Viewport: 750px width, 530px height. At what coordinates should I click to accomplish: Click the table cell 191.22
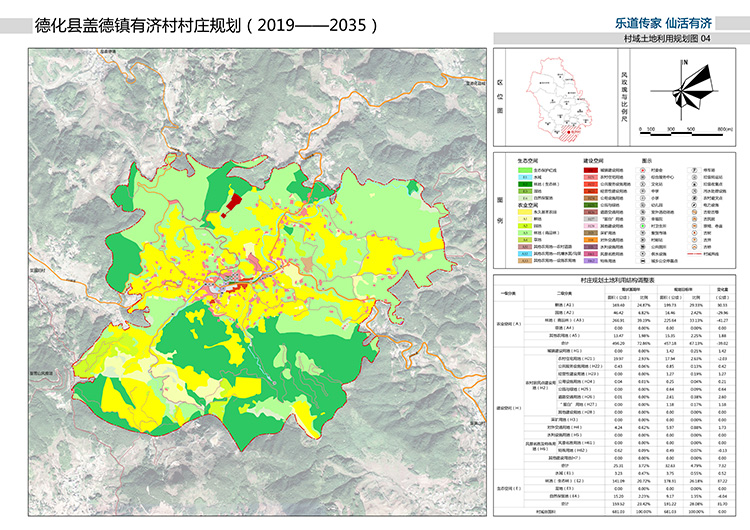670,504
